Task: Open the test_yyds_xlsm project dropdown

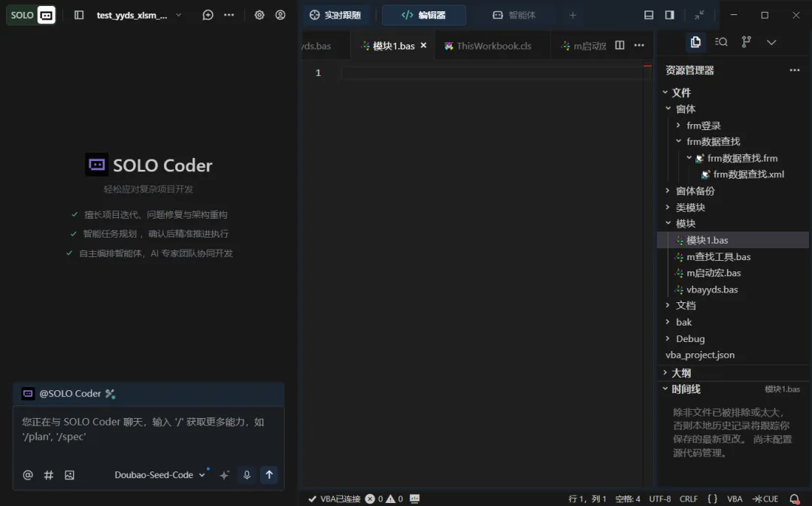Action: (139, 15)
